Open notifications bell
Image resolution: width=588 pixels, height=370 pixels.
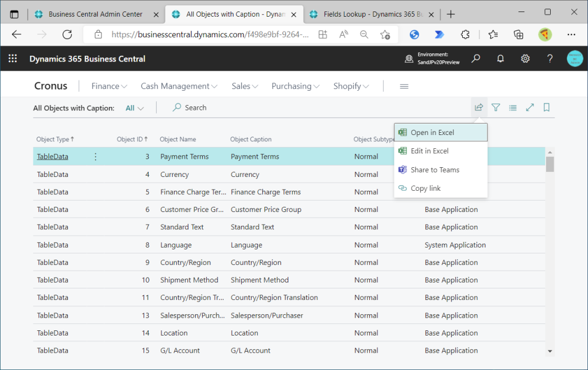[x=501, y=59]
